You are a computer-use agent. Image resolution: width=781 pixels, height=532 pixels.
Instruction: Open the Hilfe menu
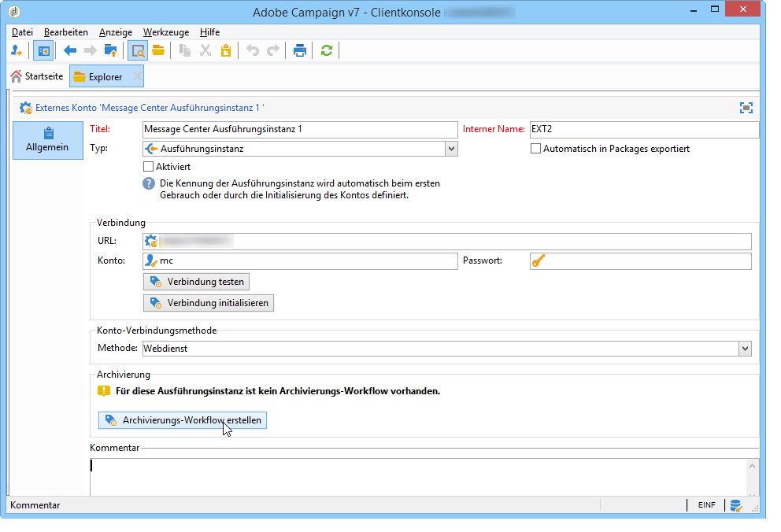coord(209,32)
